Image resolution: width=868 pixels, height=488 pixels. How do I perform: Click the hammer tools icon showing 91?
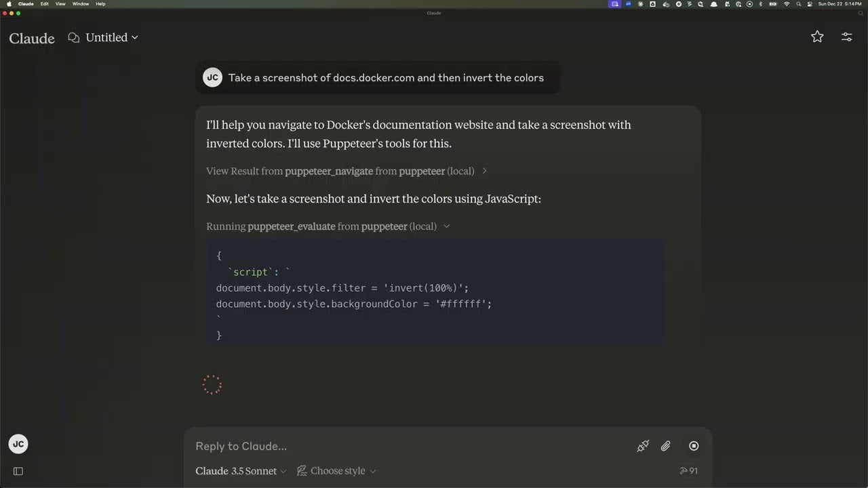point(688,471)
